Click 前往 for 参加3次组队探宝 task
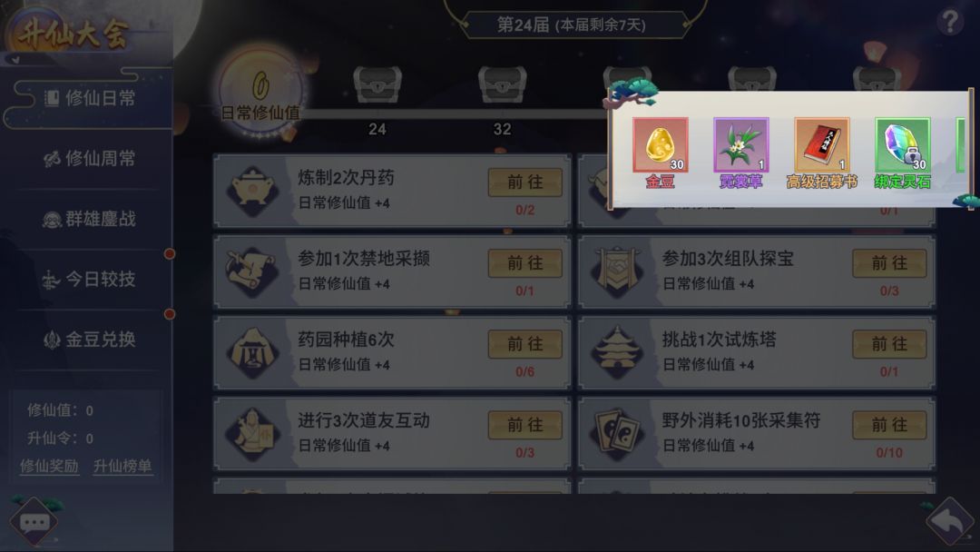Image resolution: width=980 pixels, height=552 pixels. click(x=889, y=262)
